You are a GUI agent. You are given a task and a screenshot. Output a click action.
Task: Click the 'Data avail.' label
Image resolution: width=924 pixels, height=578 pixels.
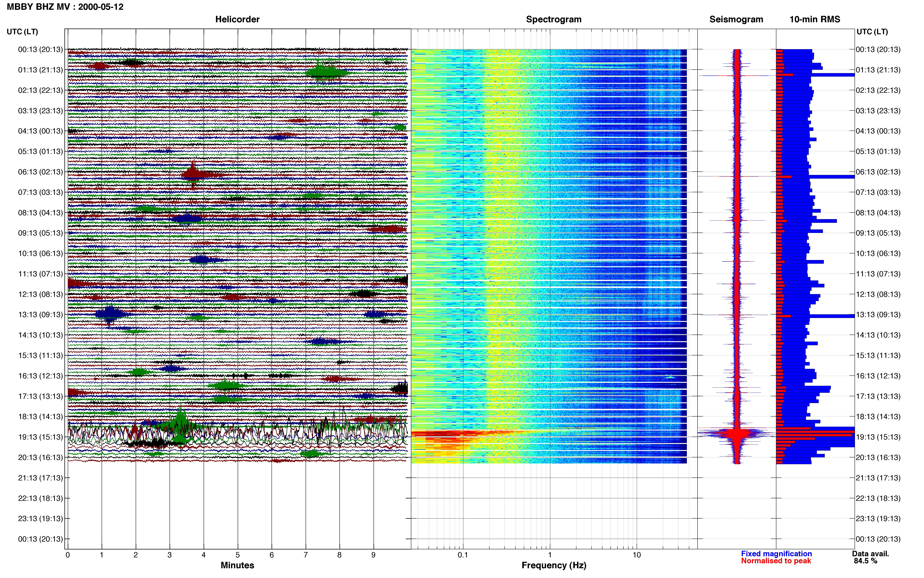coord(870,554)
